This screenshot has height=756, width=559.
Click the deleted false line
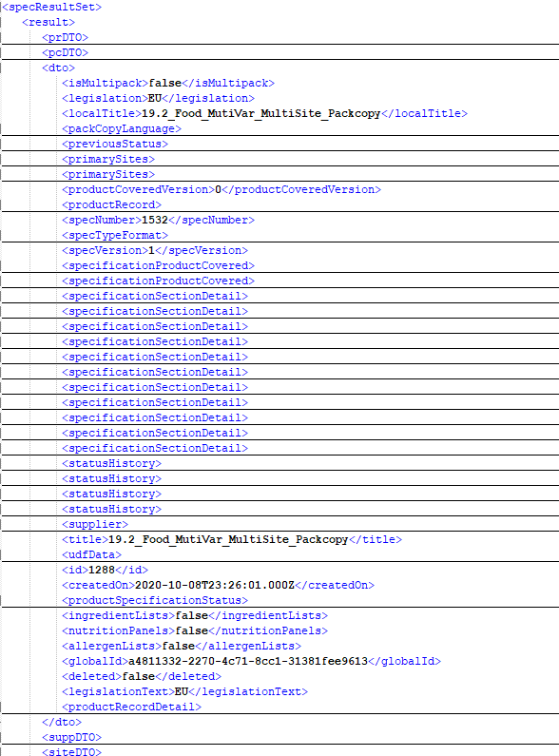142,676
